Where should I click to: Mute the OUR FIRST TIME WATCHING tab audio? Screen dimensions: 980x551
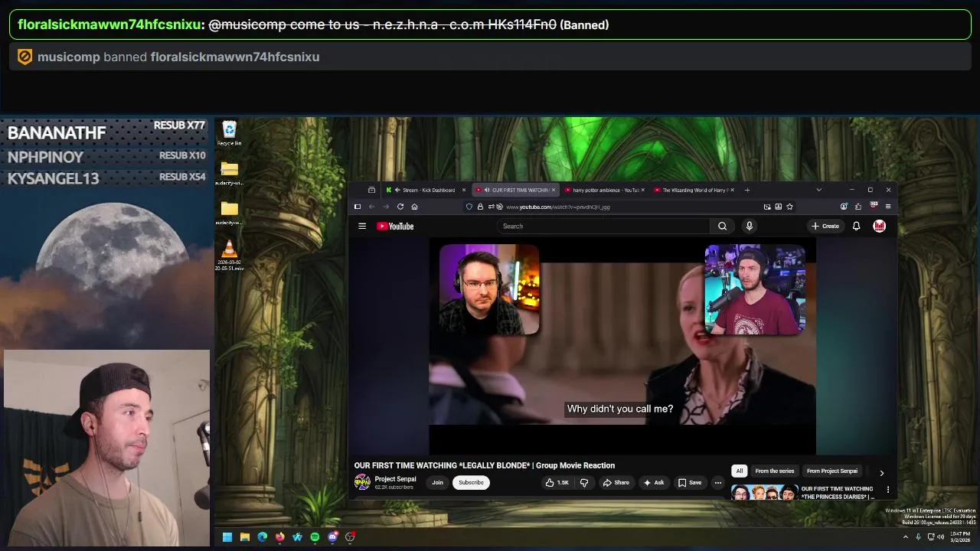coord(487,190)
